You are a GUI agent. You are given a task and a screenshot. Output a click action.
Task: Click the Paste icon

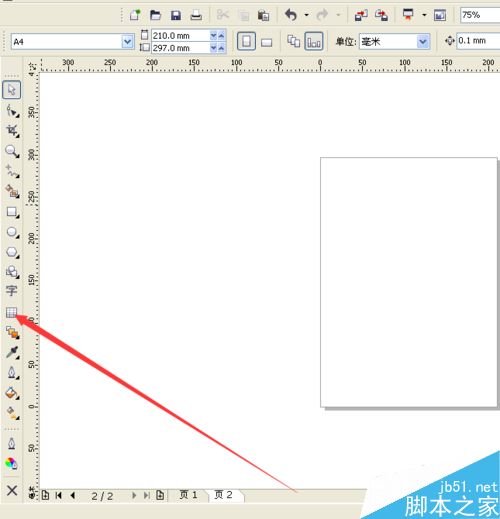pos(263,15)
